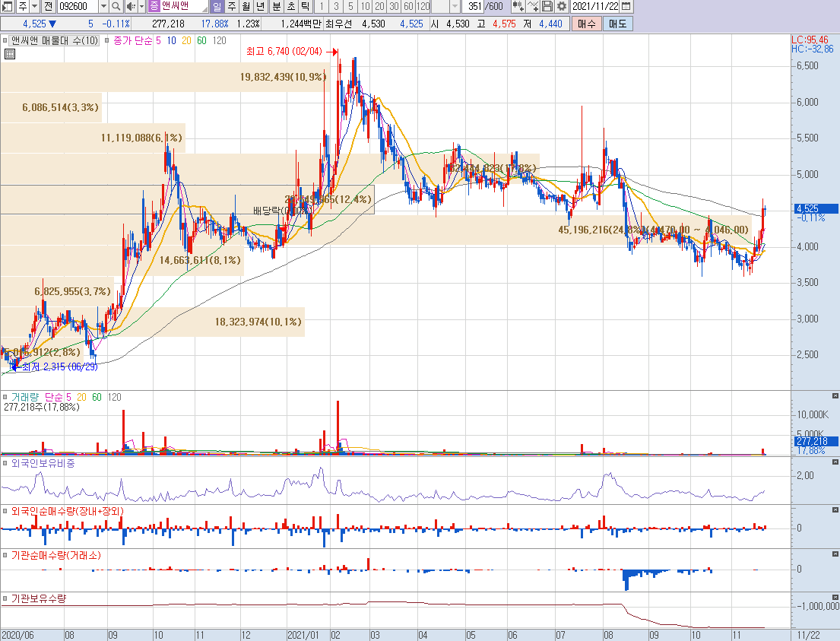Viewport: 840px width, 641px height.
Task: Open chart settings gear icon
Action: point(562,6)
